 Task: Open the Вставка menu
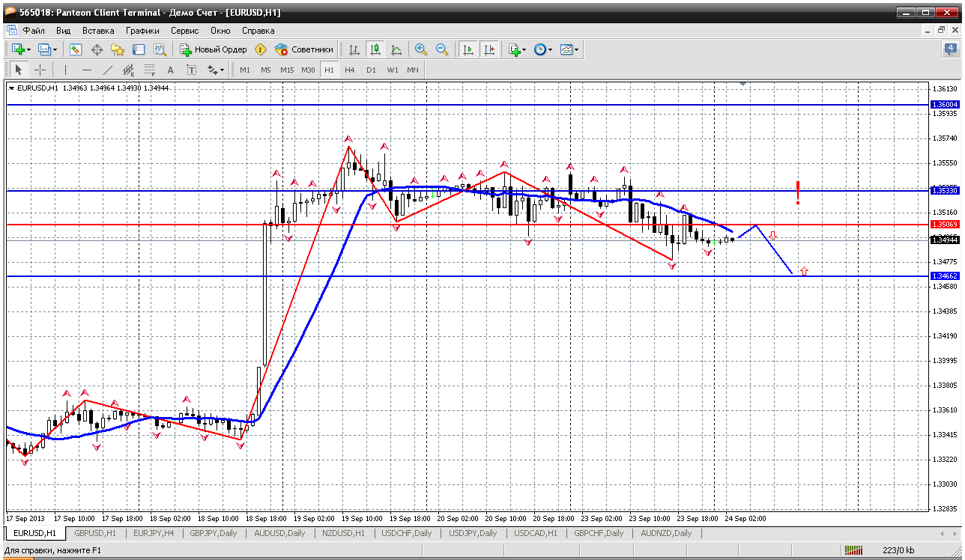[98, 31]
